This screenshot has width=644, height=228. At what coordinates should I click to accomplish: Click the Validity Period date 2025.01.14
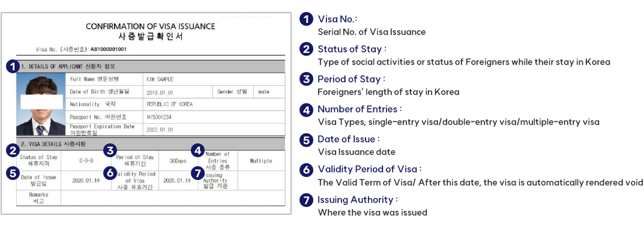click(x=176, y=181)
